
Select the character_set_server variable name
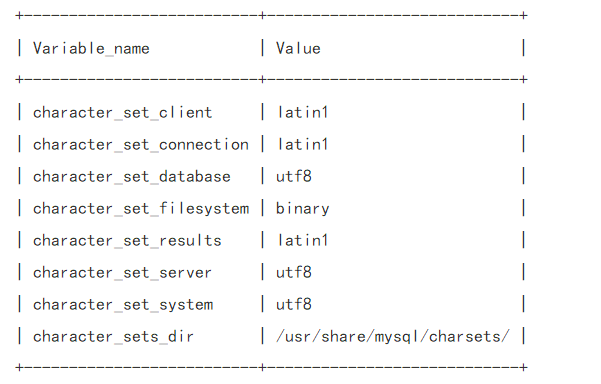point(122,273)
